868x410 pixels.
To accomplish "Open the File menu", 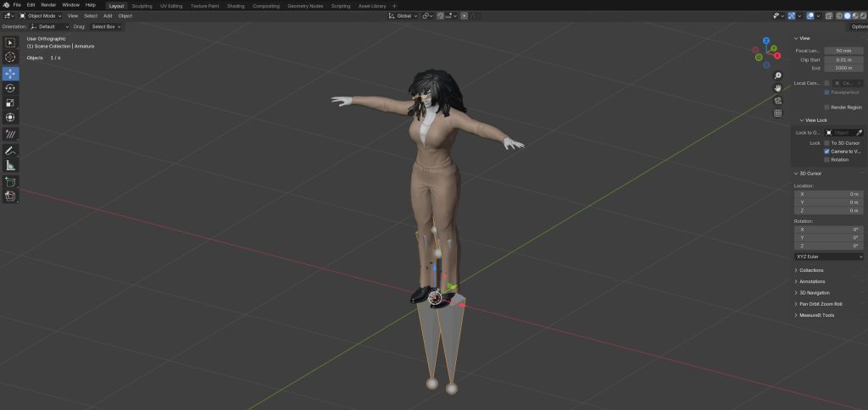I will 17,5.
